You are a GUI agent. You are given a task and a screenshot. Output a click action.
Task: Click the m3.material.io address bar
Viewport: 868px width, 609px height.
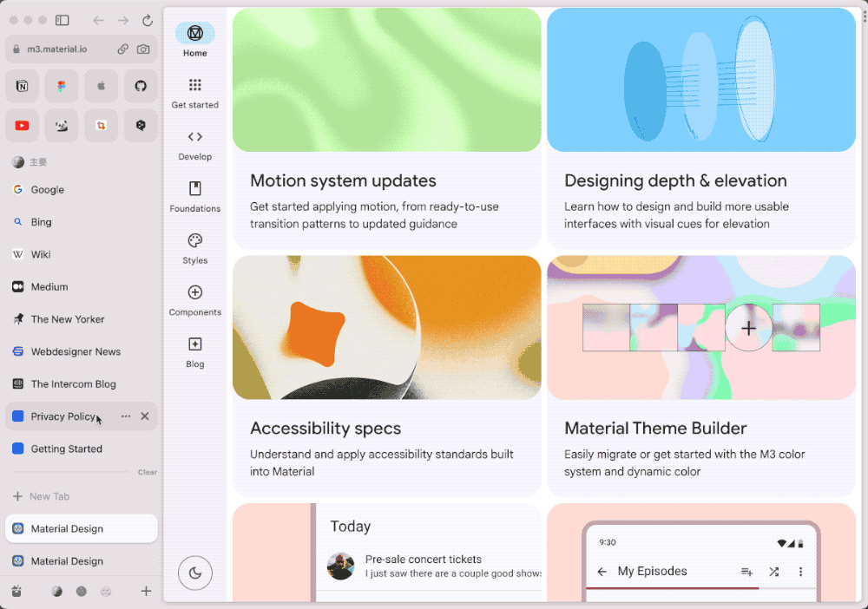[82, 49]
